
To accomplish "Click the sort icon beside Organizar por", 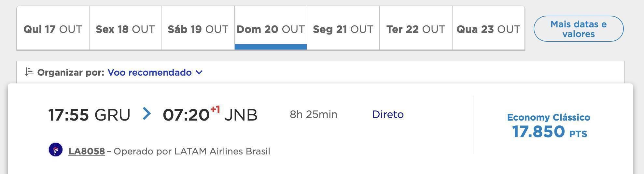I will point(29,72).
